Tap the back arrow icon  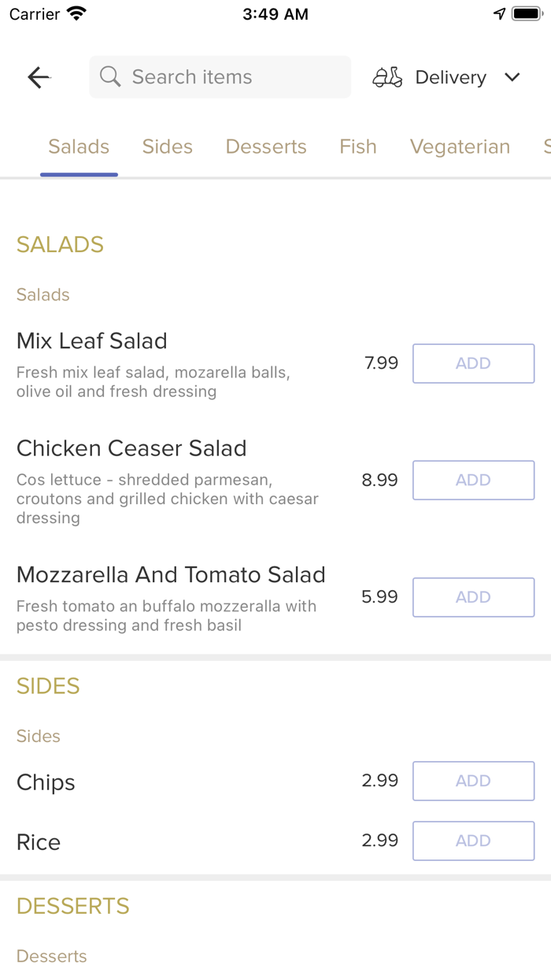coord(39,77)
